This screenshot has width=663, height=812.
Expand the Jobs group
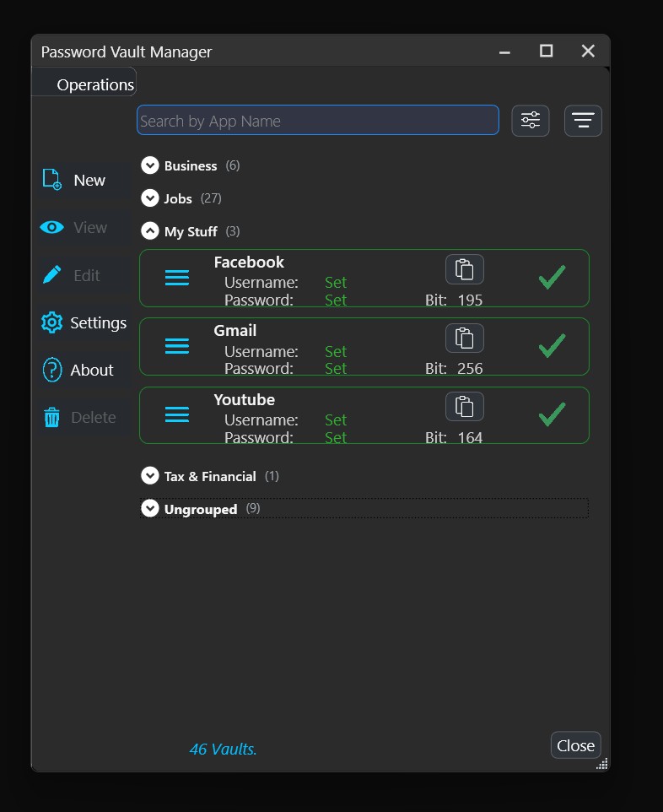tap(150, 198)
